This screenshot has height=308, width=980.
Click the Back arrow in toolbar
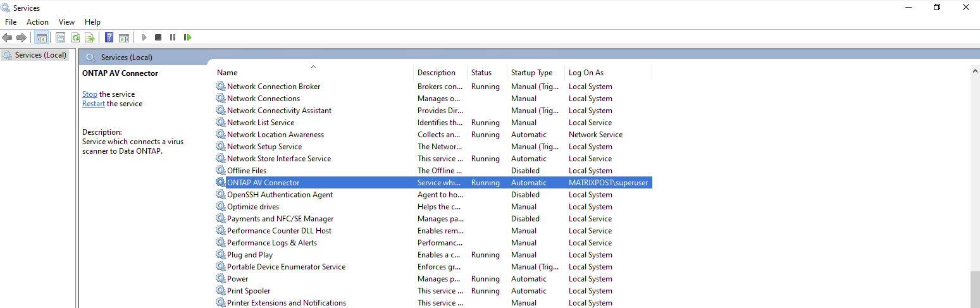(8, 38)
